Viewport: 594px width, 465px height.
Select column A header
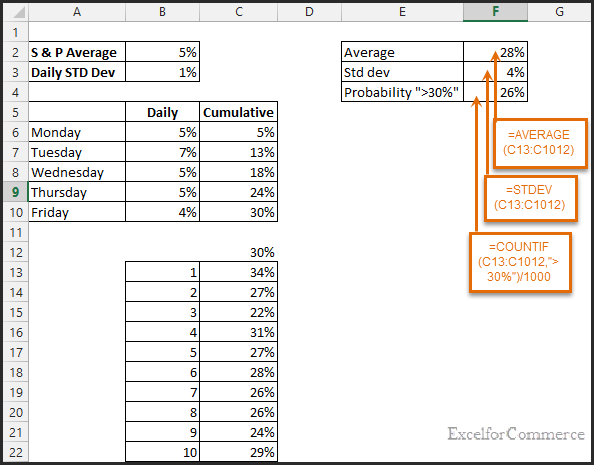77,12
